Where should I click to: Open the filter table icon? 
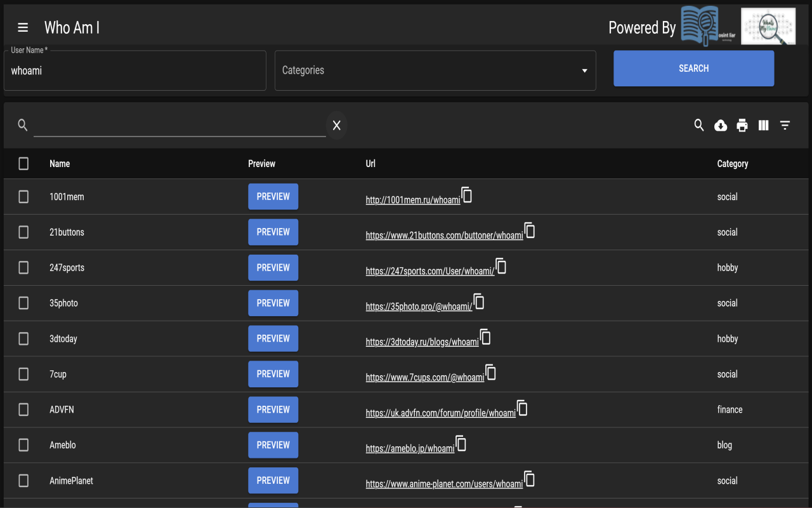(x=785, y=125)
